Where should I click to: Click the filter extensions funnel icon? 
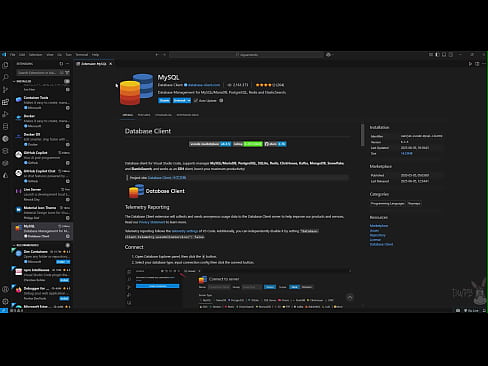[x=67, y=72]
